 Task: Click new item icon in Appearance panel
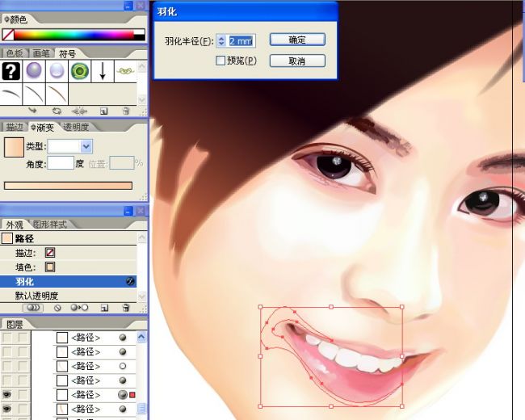(103, 308)
